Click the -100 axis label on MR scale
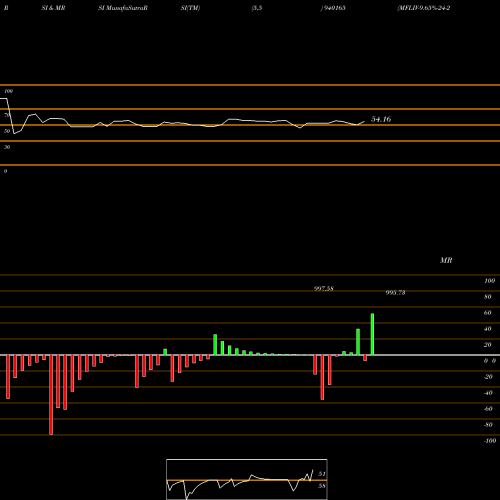This screenshot has width=500, height=500. pyautogui.click(x=490, y=441)
